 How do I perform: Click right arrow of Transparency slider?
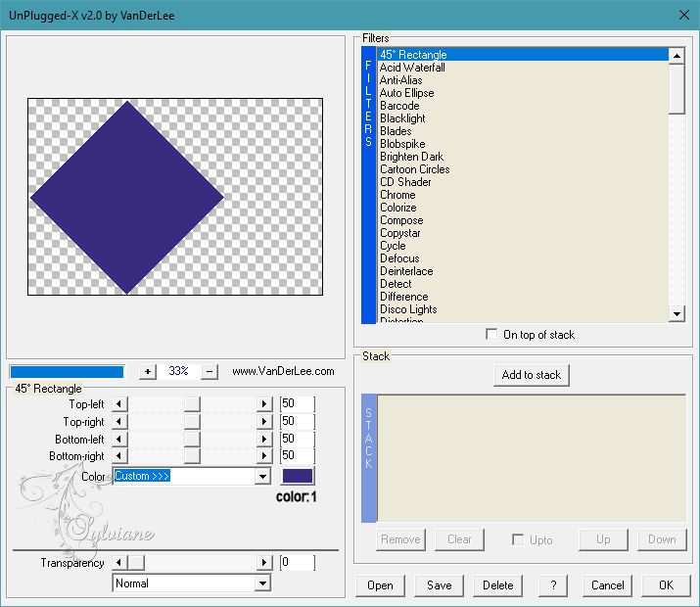click(x=264, y=562)
